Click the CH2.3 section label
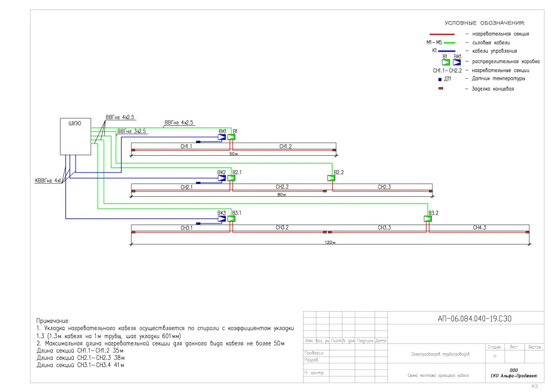555x392 pixels. pos(384,187)
